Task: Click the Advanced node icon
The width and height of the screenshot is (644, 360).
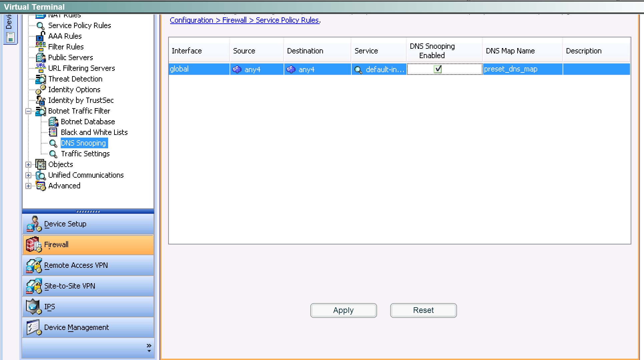Action: (x=41, y=186)
